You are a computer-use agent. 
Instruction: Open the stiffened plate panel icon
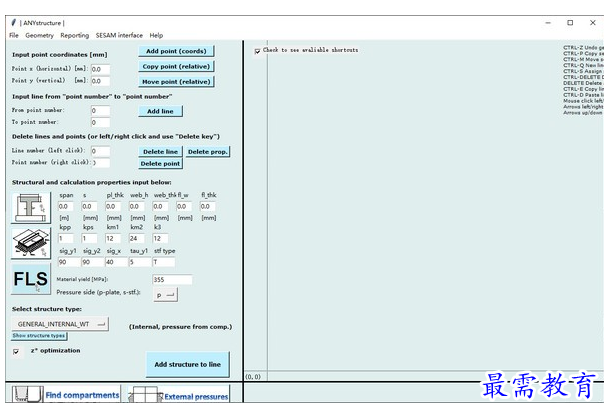click(31, 243)
